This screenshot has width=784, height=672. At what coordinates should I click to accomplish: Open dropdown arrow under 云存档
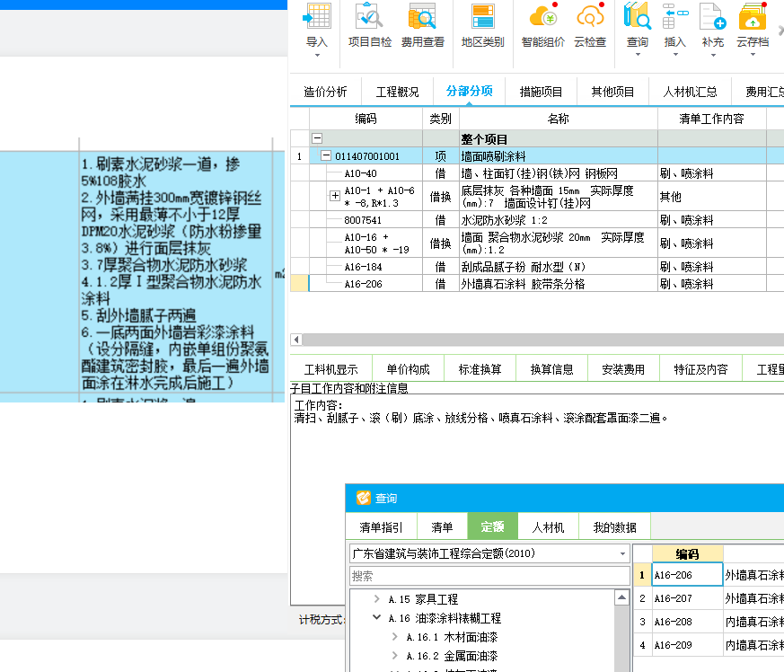[x=753, y=55]
